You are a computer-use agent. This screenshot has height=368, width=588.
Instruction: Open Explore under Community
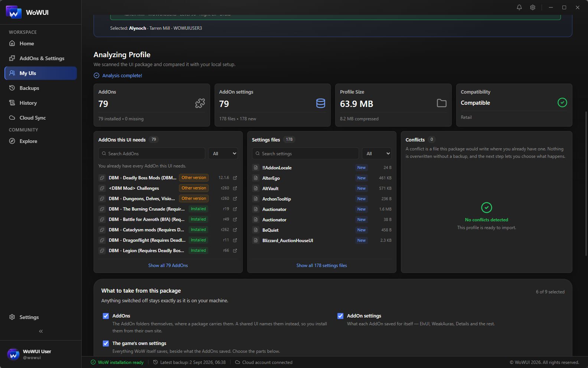pos(41,141)
